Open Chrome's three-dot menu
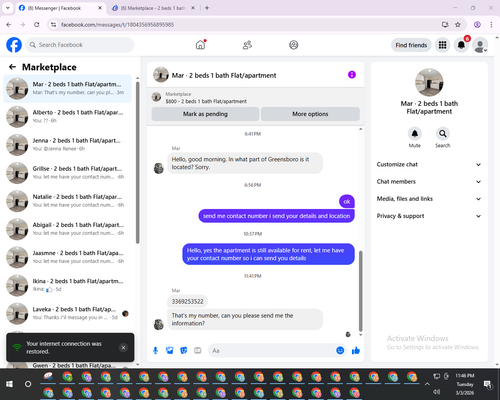Screen dimensions: 500x400 click(491, 24)
